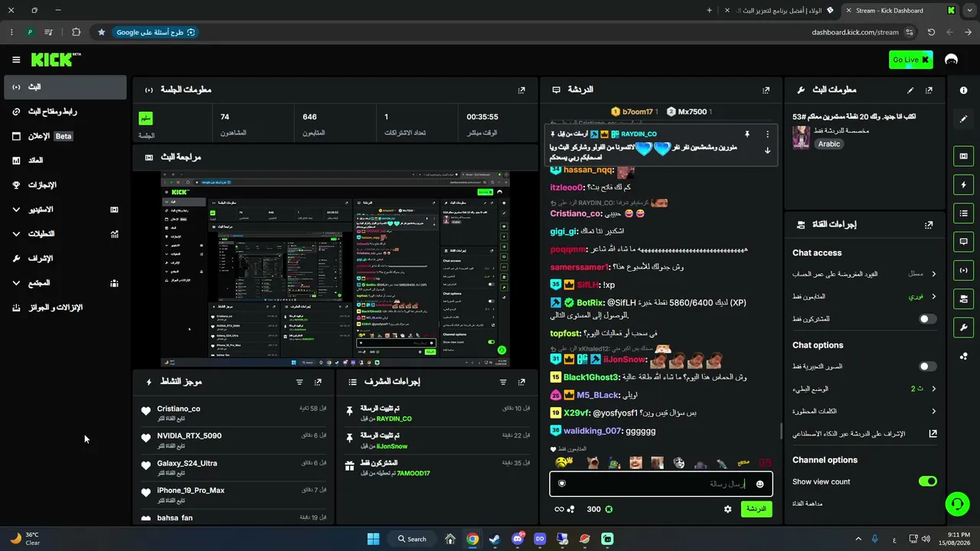Pop out the إجراءات القناة panel
The image size is (980, 551).
click(x=929, y=225)
